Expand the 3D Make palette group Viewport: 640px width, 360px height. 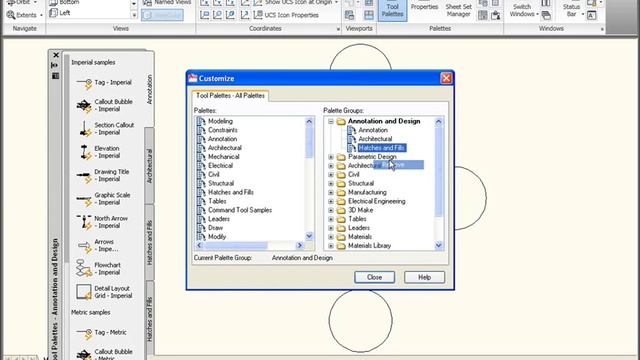pyautogui.click(x=331, y=210)
